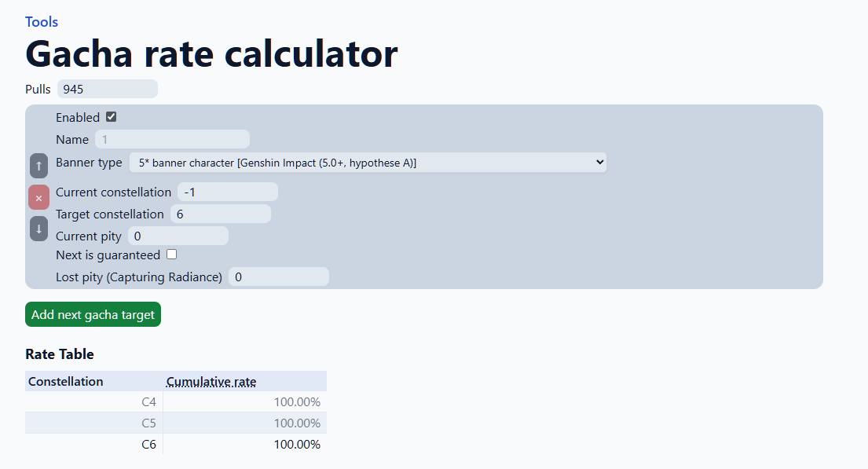Focus the Current pity input box
This screenshot has width=868, height=469.
tap(178, 236)
